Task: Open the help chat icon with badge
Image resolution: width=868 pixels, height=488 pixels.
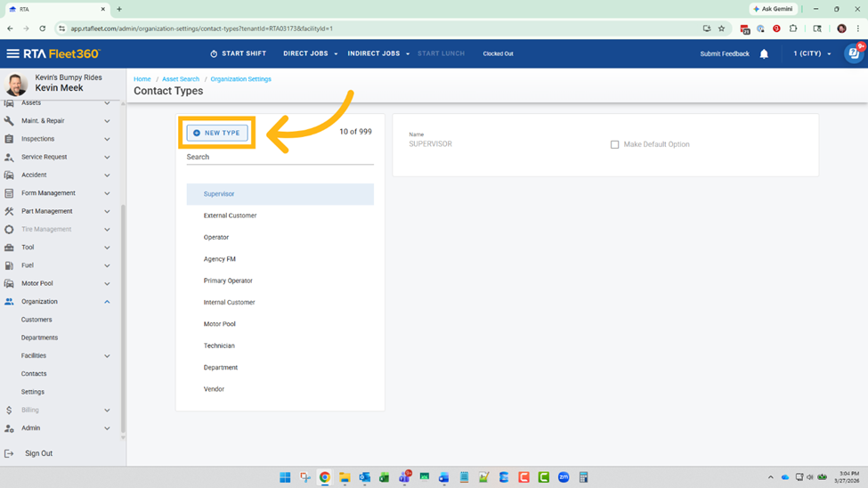Action: [x=853, y=53]
